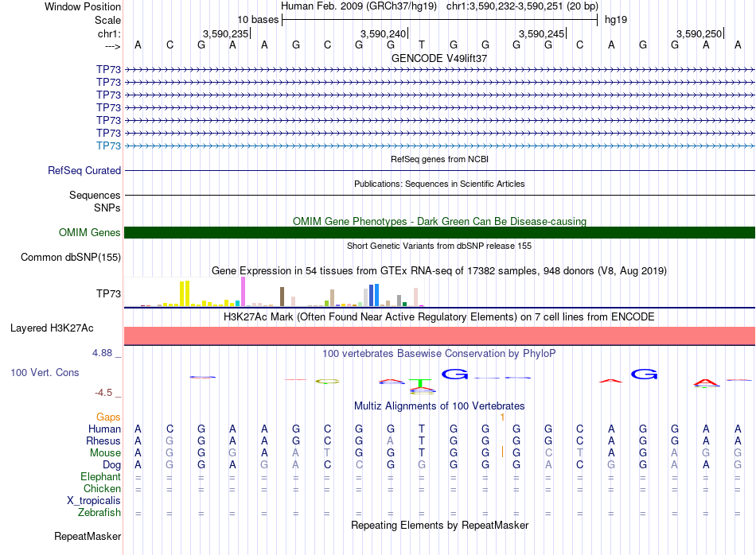Open the Zebrafish alignment species label
This screenshot has height=555, width=756.
[x=99, y=513]
